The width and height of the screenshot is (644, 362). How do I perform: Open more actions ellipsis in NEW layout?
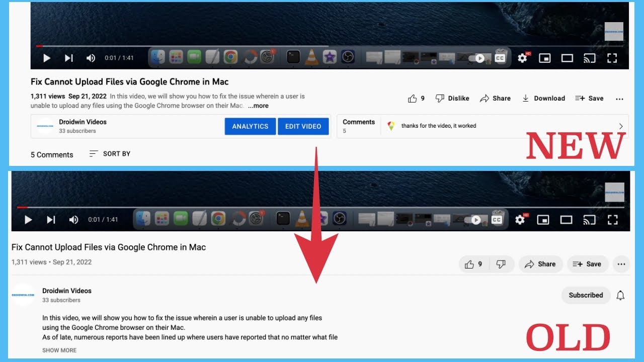click(x=620, y=99)
